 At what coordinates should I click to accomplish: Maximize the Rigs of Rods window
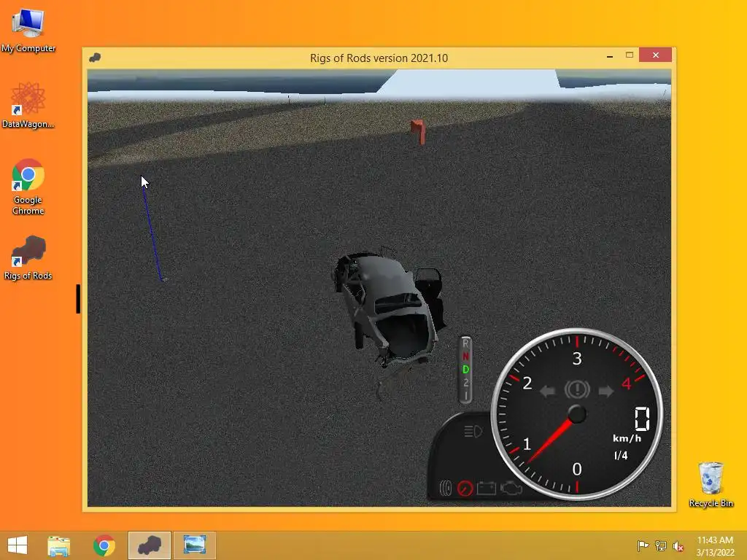coord(630,55)
